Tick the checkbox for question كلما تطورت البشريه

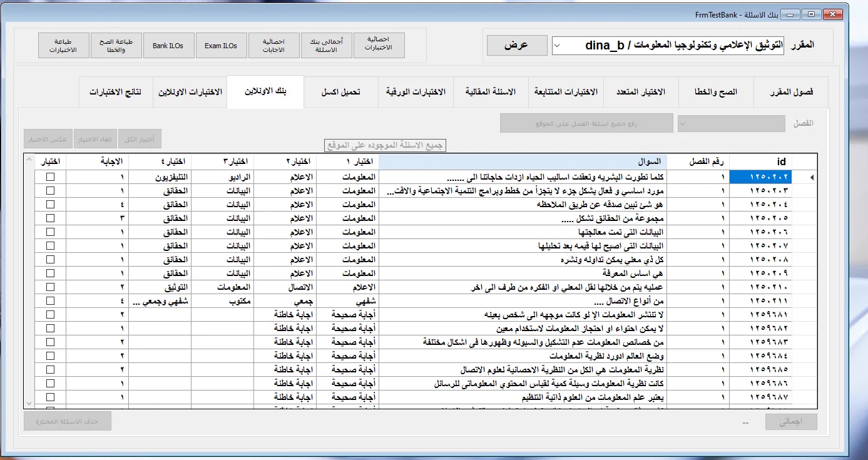click(x=50, y=177)
